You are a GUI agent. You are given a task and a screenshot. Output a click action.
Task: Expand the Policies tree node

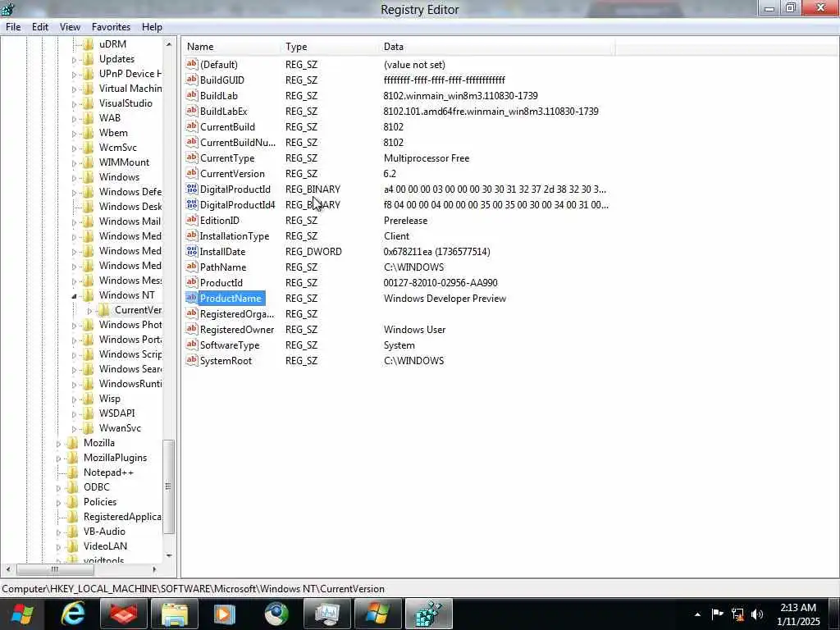pos(58,503)
